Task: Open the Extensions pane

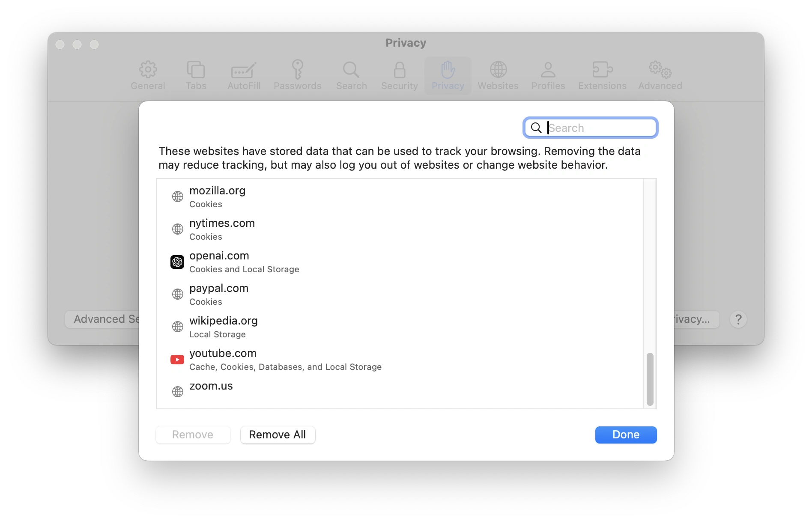Action: (x=602, y=75)
